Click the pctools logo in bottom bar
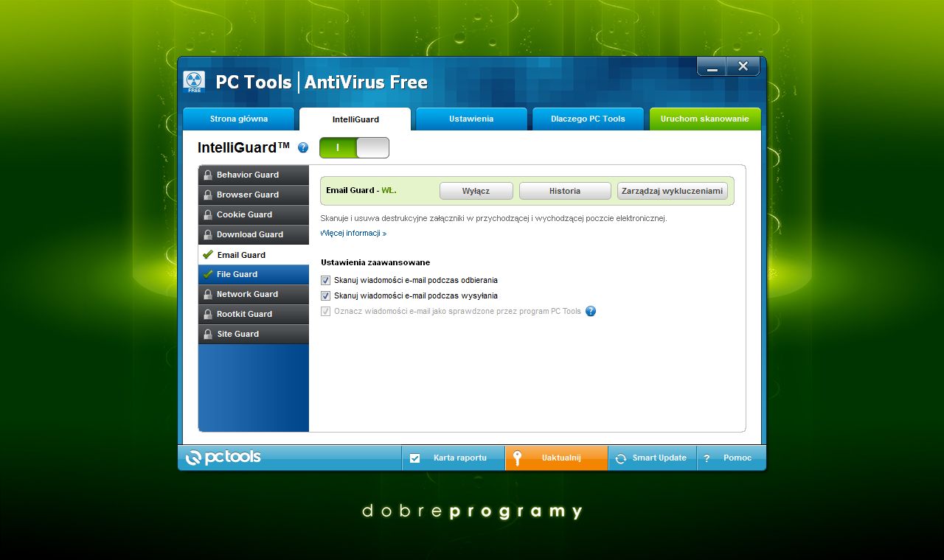944x560 pixels. (x=223, y=458)
